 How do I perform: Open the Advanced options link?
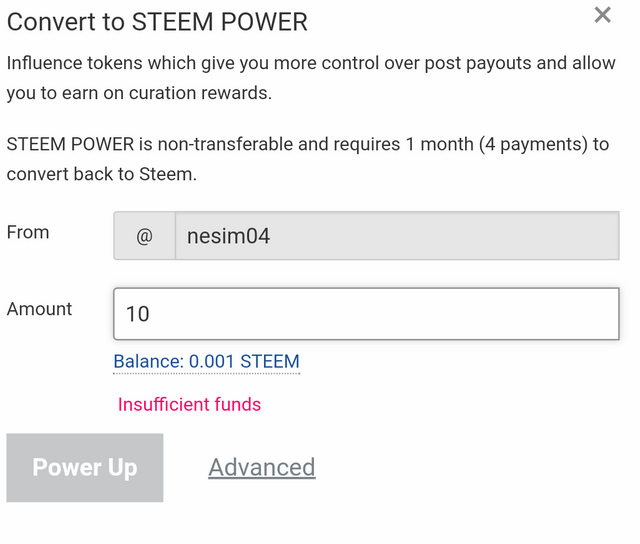pos(261,467)
